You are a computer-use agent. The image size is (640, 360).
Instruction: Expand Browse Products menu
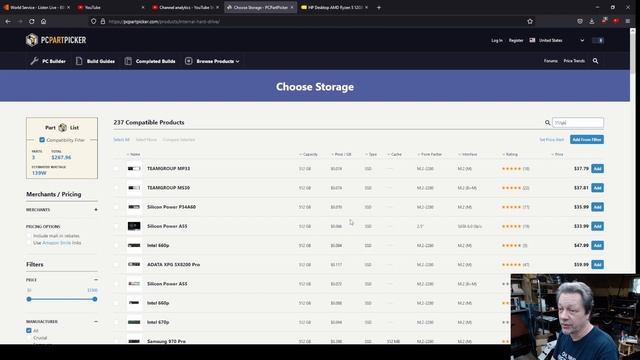click(212, 61)
